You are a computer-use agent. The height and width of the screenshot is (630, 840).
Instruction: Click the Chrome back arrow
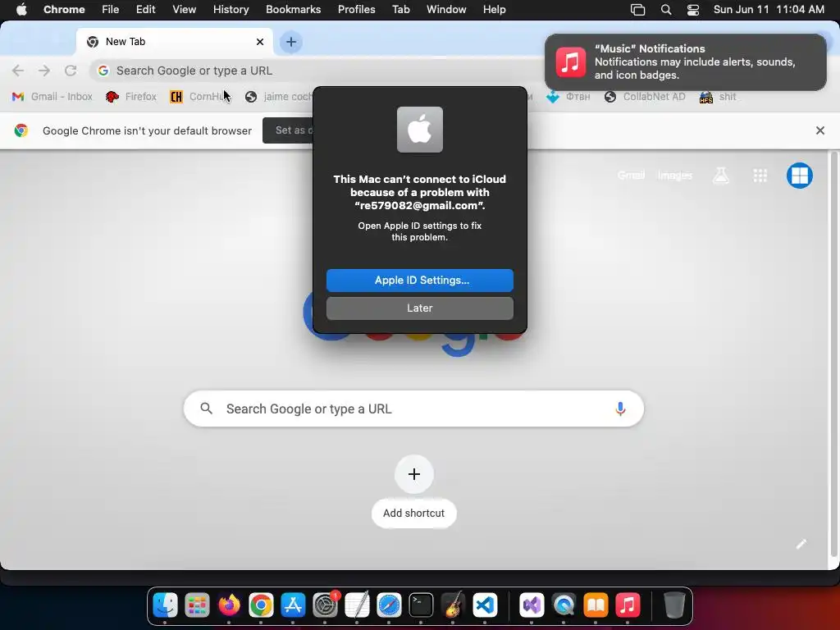pyautogui.click(x=18, y=71)
